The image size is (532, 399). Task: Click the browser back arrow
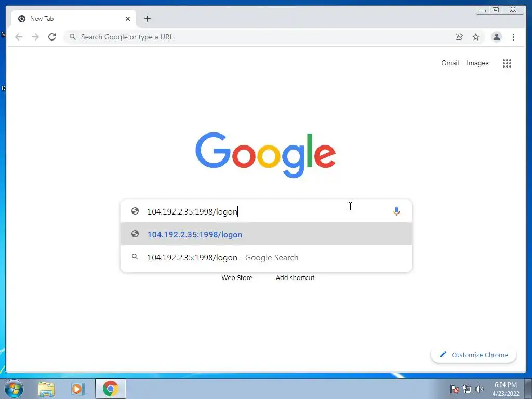[19, 37]
